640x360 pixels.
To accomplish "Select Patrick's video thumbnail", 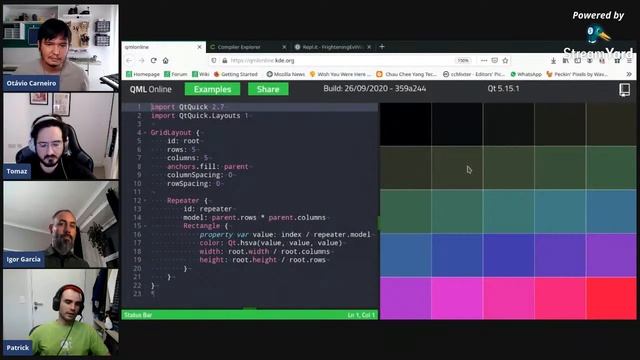I will pyautogui.click(x=61, y=312).
